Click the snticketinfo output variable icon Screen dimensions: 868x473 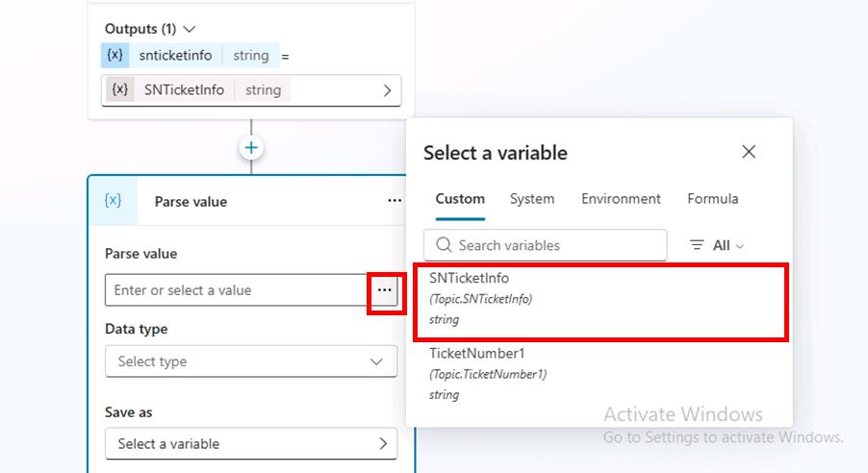point(114,55)
